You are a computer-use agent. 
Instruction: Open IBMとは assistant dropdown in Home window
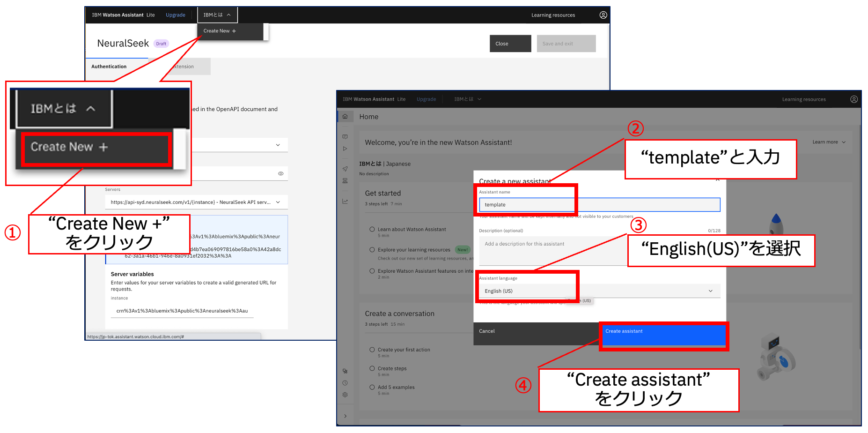pos(468,99)
